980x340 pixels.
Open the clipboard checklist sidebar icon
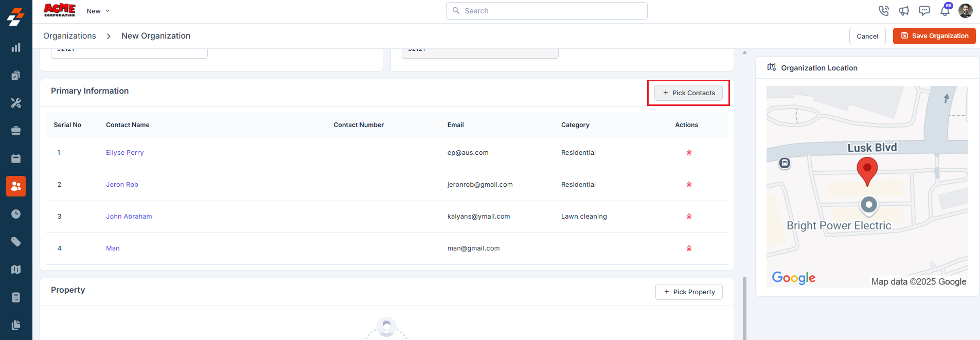tap(16, 75)
